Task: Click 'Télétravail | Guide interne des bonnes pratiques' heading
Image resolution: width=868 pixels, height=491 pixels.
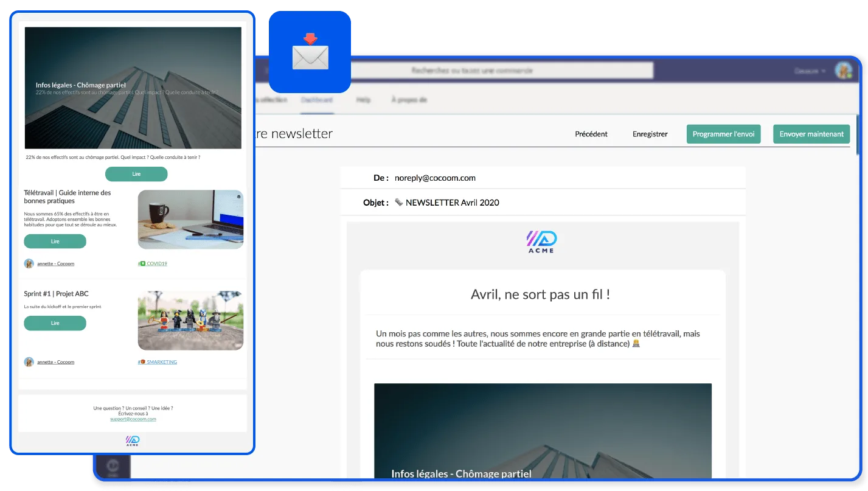Action: [68, 197]
